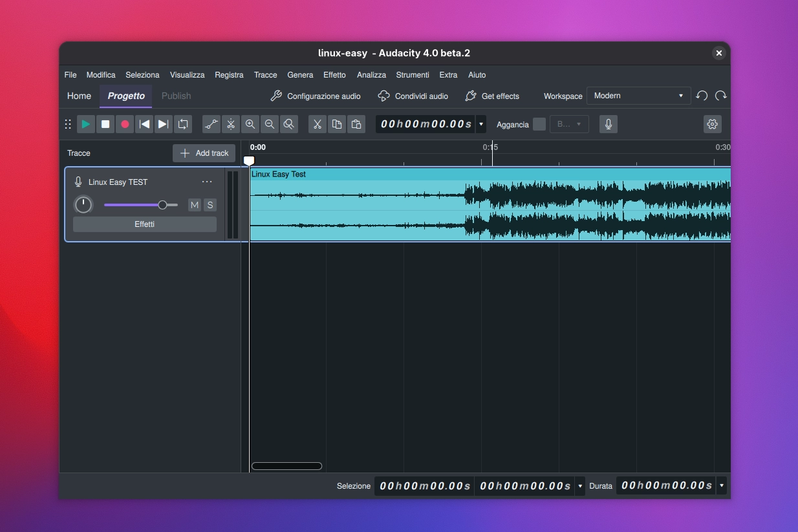
Task: Switch to the Home tab
Action: click(x=79, y=96)
